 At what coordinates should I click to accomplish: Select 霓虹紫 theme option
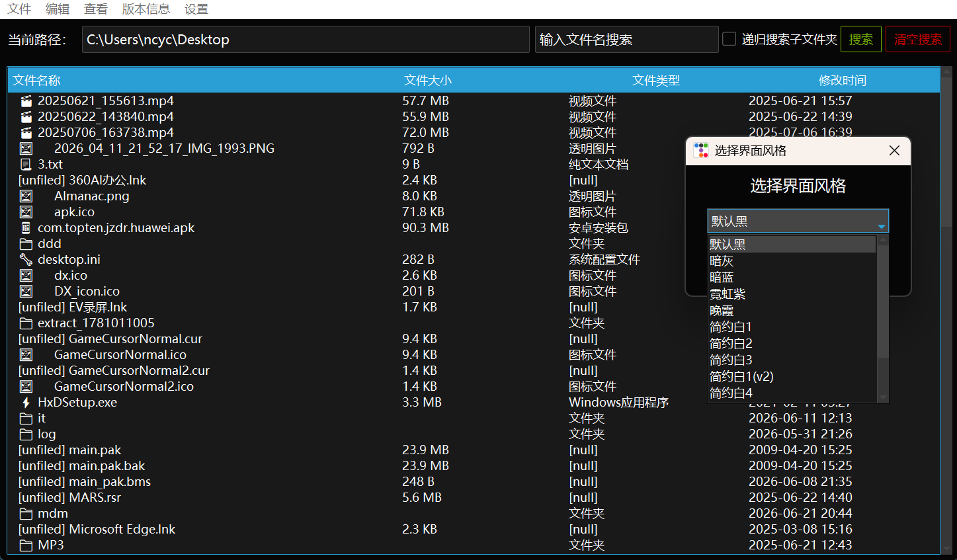pyautogui.click(x=792, y=294)
